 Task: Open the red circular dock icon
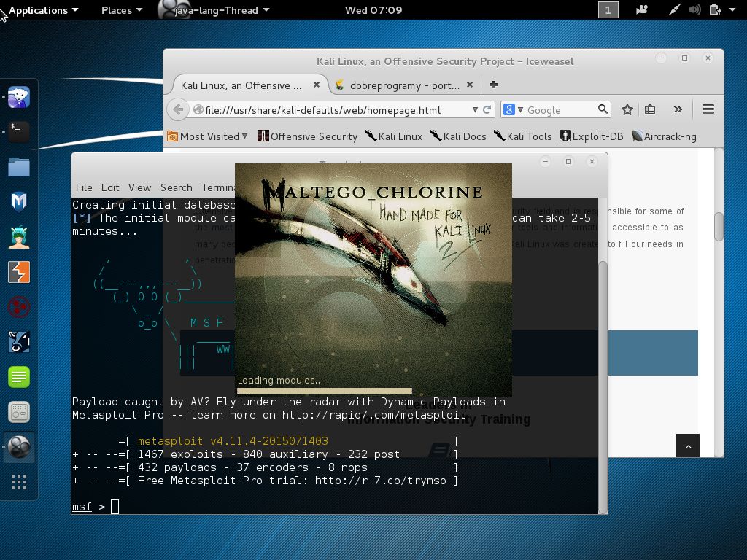(x=18, y=307)
